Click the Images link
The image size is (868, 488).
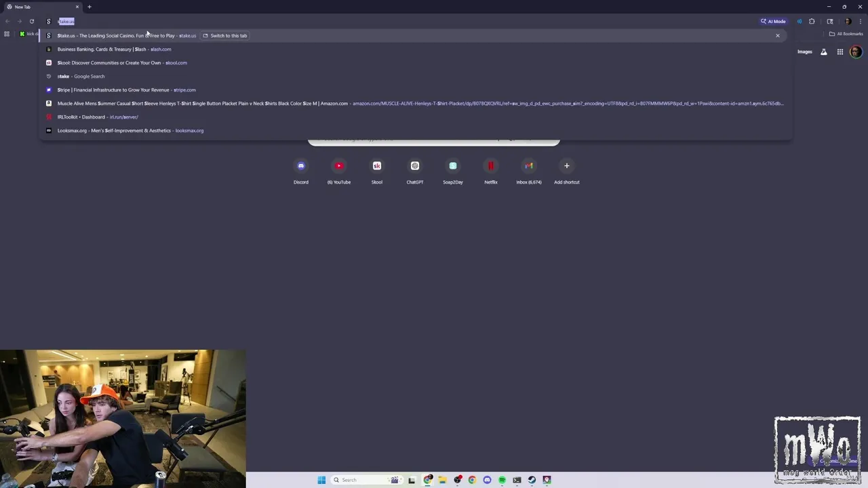pos(805,52)
